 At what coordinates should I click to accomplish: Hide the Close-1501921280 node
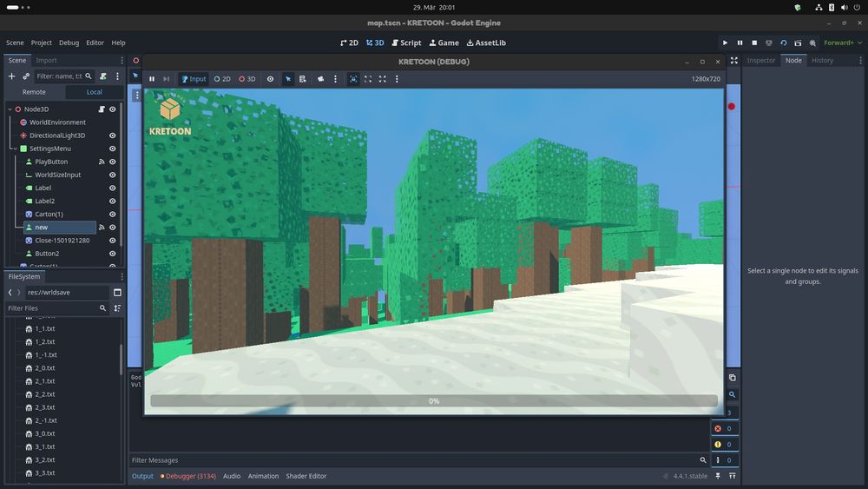click(112, 241)
